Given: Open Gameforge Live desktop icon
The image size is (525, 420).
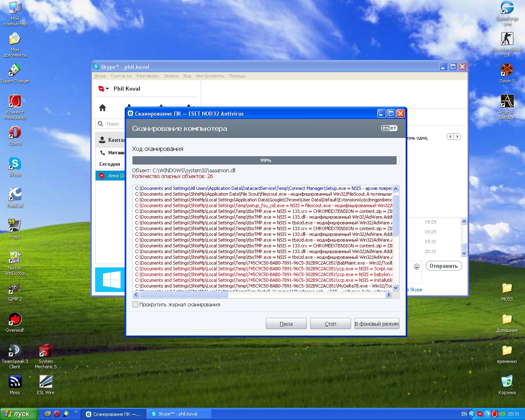Looking at the screenshot, I should tap(507, 13).
